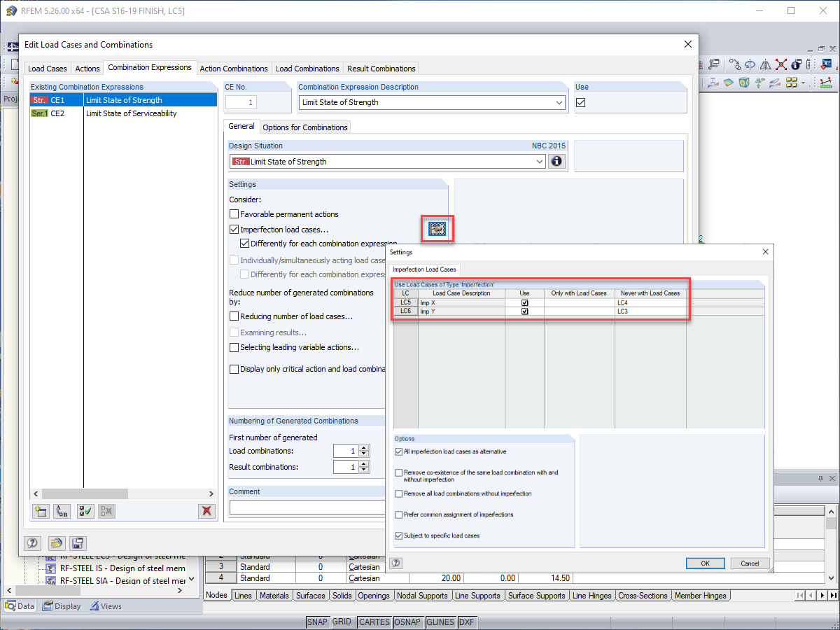Toggle the Use checkbox for LC5 Imp X

point(525,302)
